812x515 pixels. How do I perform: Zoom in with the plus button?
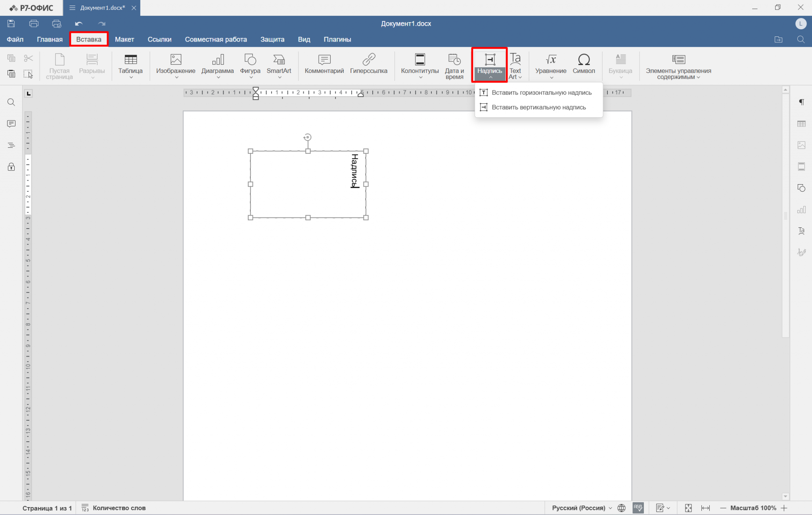[784, 508]
